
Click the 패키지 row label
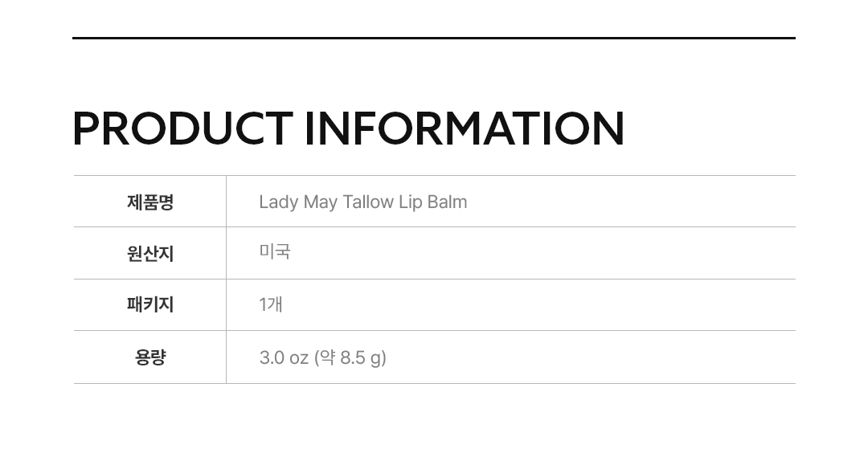(x=150, y=305)
